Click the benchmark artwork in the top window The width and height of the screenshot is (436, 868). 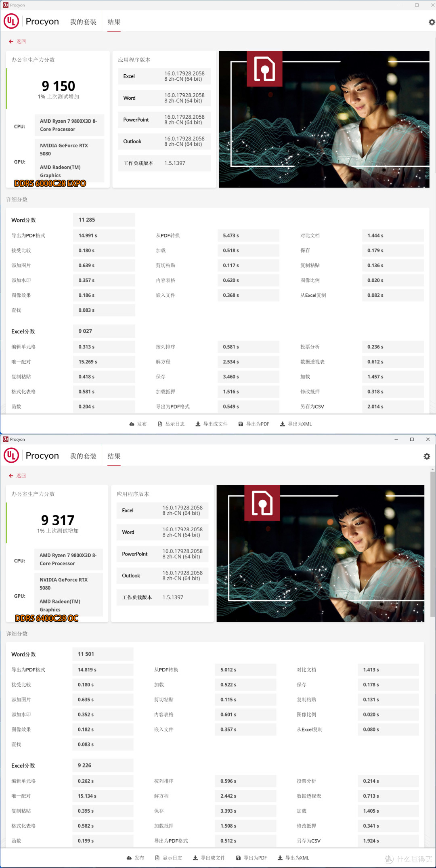(324, 119)
